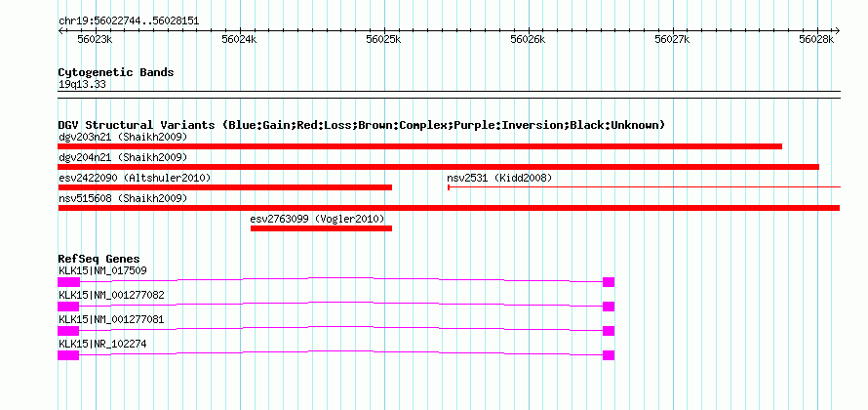Screen dimensions: 868x410
Task: Click the leftmost exon block of KLK15|NM_017509
Action: tap(68, 282)
